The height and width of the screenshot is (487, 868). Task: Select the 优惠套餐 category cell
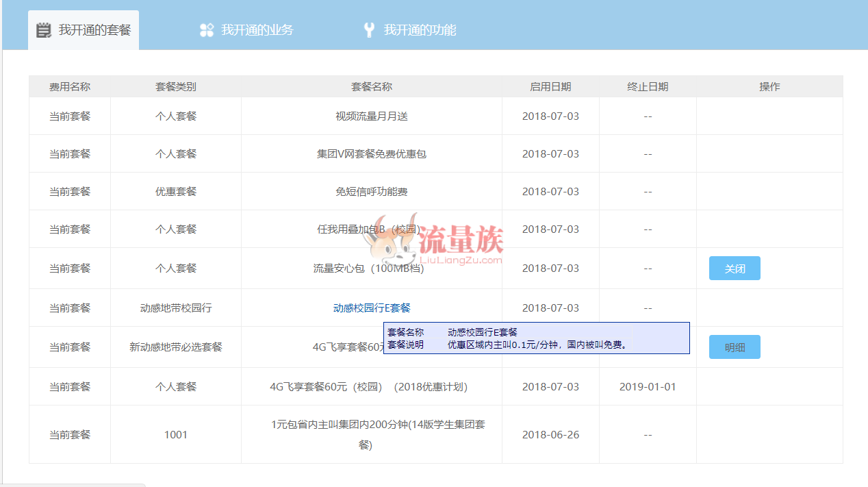(176, 192)
